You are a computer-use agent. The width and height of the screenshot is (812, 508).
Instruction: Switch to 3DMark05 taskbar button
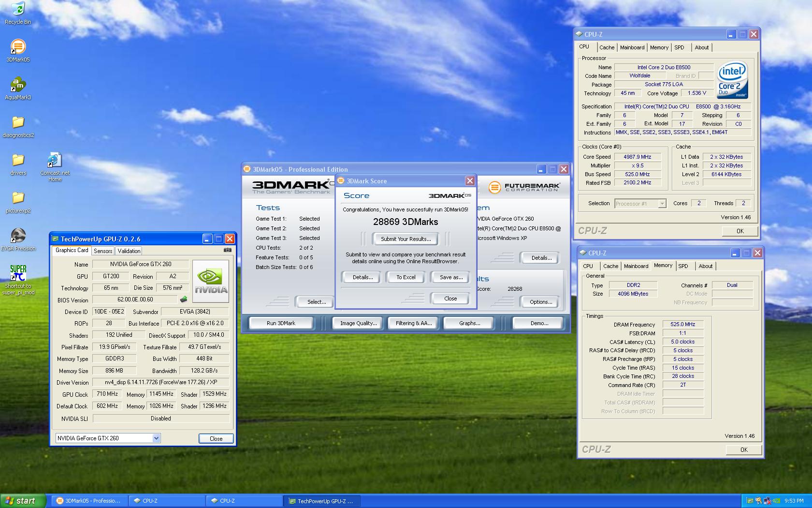pyautogui.click(x=89, y=501)
